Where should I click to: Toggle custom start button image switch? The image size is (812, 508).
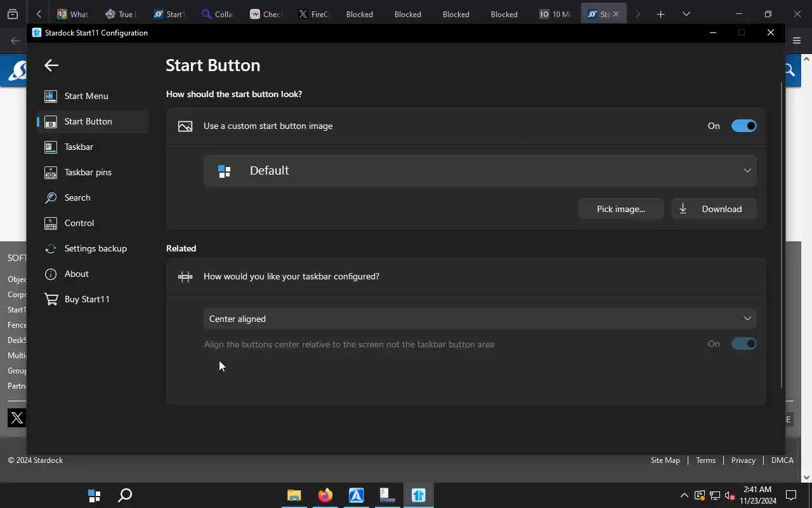[743, 126]
